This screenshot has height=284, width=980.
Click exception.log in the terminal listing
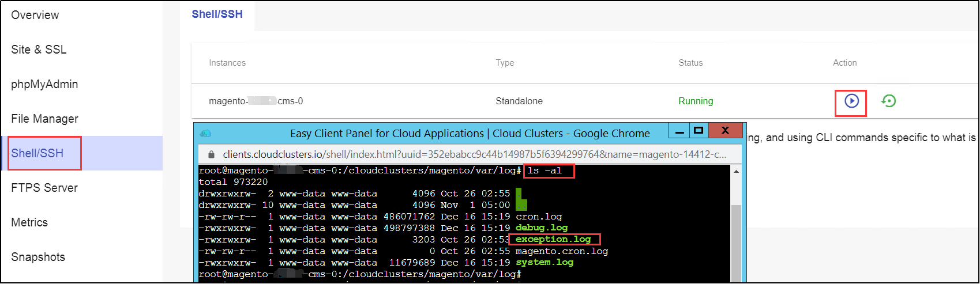[553, 239]
